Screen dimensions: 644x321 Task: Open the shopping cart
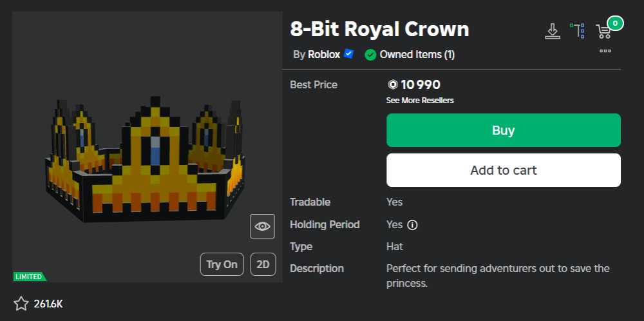[603, 31]
